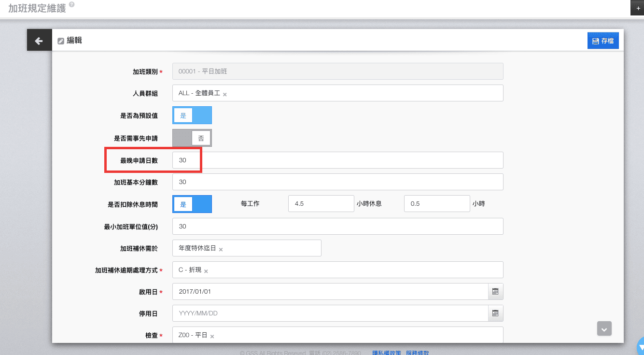Image resolution: width=644 pixels, height=355 pixels.
Task: Open the 服務條款 link
Action: tap(417, 353)
